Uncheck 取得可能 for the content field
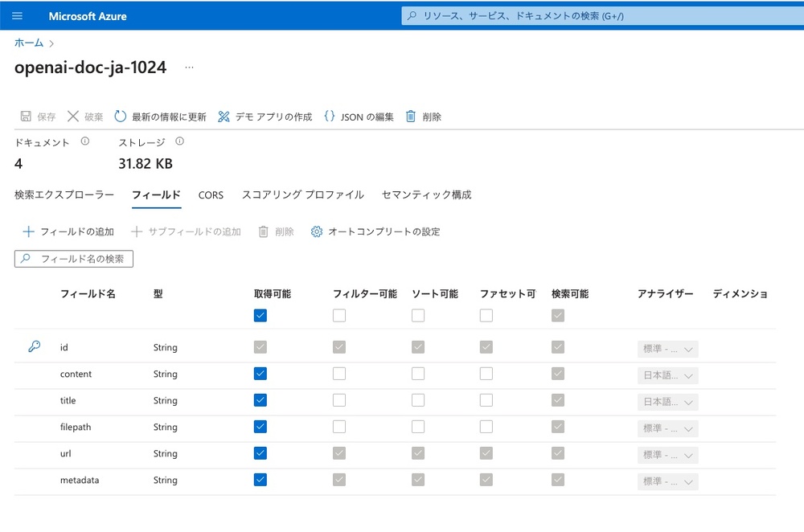Screen dimensions: 804x532 click(260, 374)
